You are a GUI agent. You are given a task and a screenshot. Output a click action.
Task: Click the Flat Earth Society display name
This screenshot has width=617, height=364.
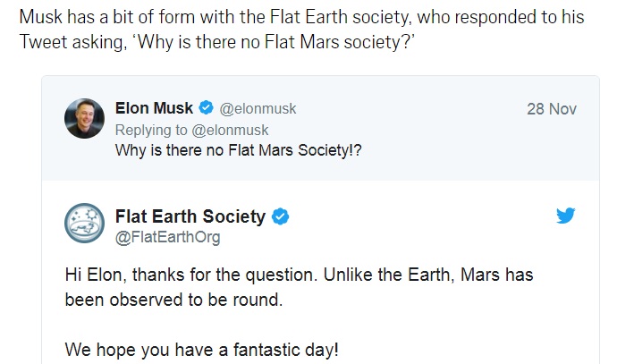[x=190, y=216]
